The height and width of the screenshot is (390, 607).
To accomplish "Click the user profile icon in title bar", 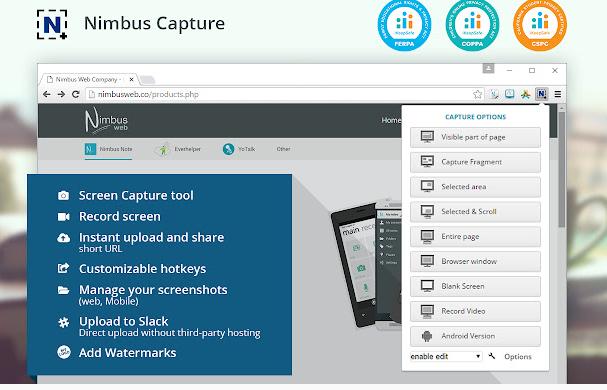I will pos(488,69).
